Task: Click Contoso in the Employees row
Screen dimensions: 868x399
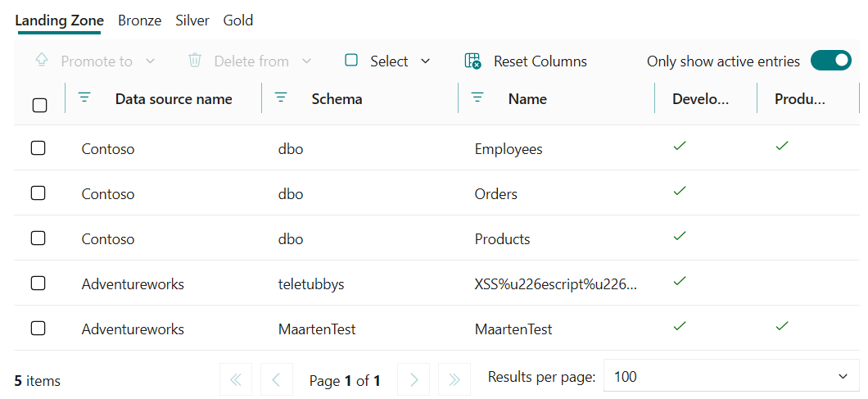Action: tap(108, 149)
